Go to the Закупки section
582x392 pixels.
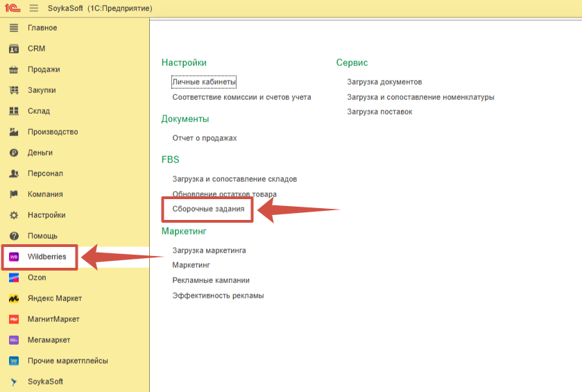tap(42, 90)
